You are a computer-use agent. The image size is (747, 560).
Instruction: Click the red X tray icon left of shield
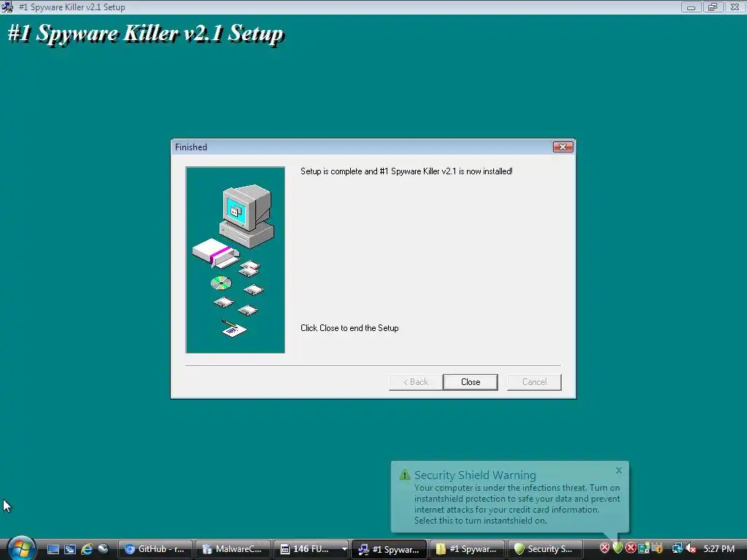605,548
